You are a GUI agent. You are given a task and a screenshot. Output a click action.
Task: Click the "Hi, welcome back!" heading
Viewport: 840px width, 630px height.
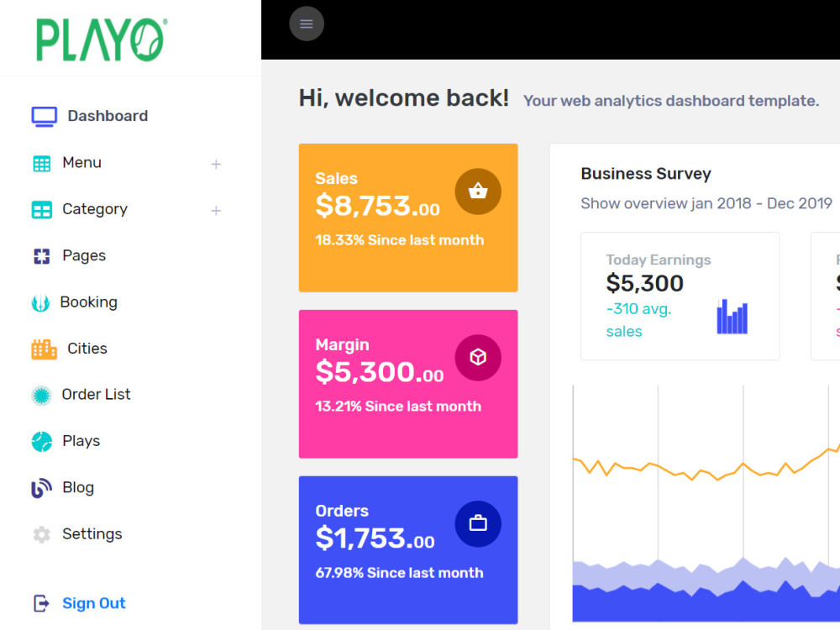[x=404, y=98]
